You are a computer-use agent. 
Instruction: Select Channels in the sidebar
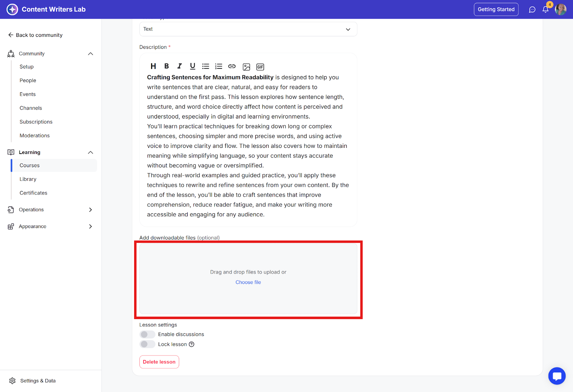(31, 108)
